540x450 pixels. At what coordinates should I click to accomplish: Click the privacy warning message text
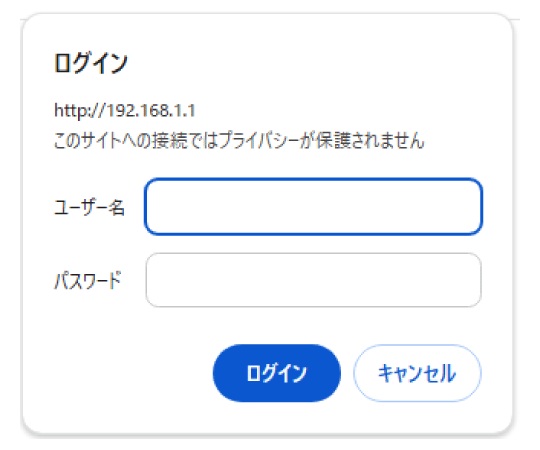[239, 140]
